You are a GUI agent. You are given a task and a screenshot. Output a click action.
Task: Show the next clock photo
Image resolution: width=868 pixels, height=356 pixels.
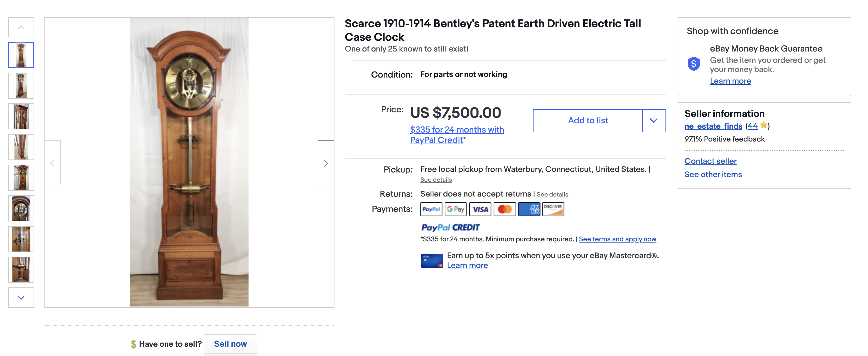point(325,163)
